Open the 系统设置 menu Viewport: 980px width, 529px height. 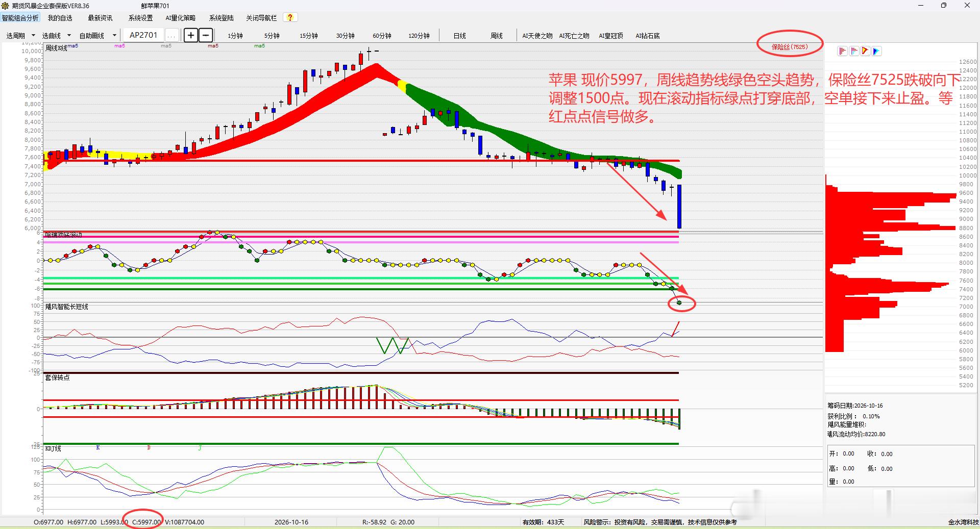140,18
